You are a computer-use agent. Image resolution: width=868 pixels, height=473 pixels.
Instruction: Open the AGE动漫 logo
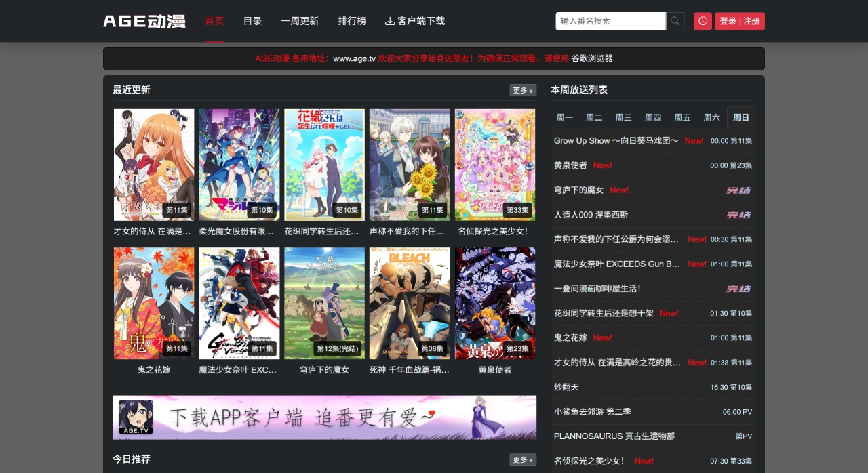144,21
